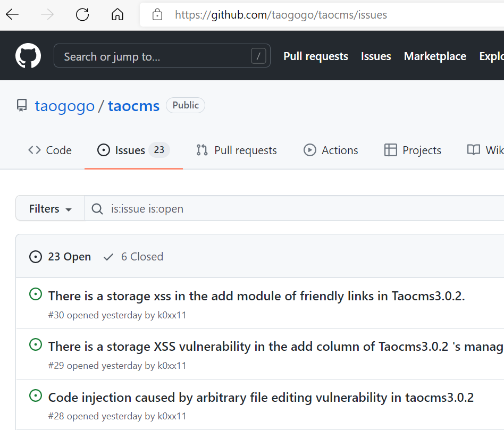Open issue about storage xss in friendly links
This screenshot has height=430, width=504.
pyautogui.click(x=256, y=296)
